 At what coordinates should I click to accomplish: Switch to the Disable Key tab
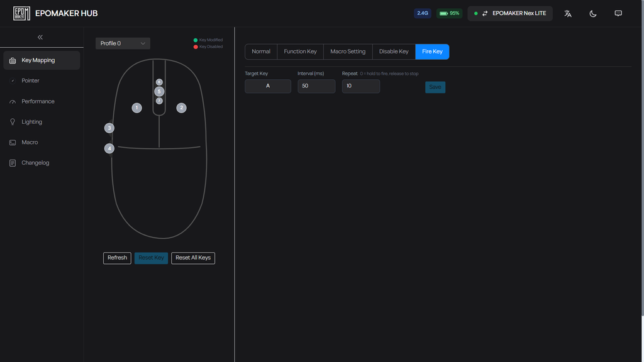[x=394, y=52]
